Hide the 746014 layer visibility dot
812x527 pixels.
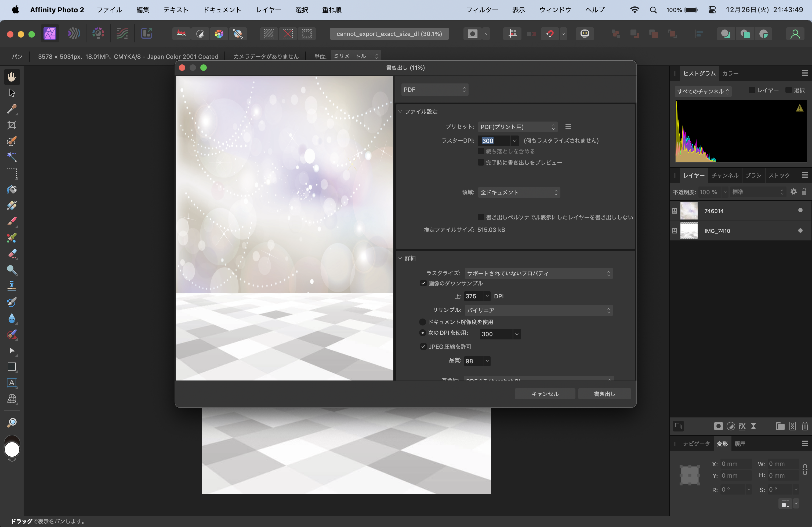point(800,210)
